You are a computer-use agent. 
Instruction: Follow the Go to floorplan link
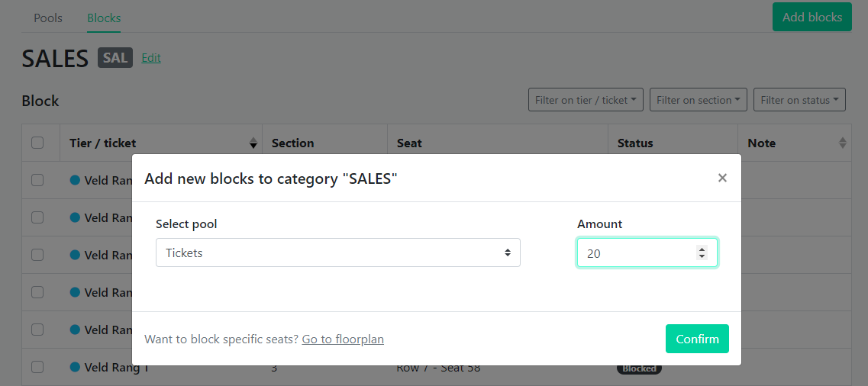click(343, 339)
